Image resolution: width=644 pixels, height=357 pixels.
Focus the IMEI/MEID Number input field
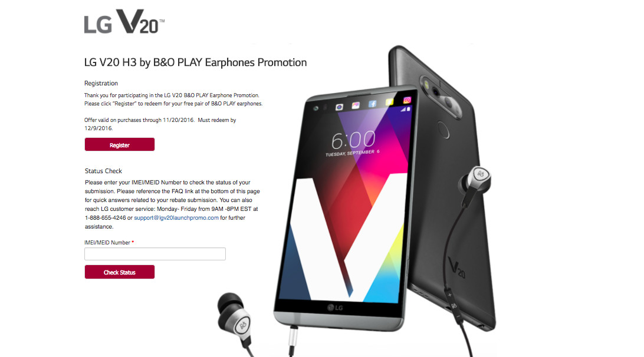coord(155,254)
